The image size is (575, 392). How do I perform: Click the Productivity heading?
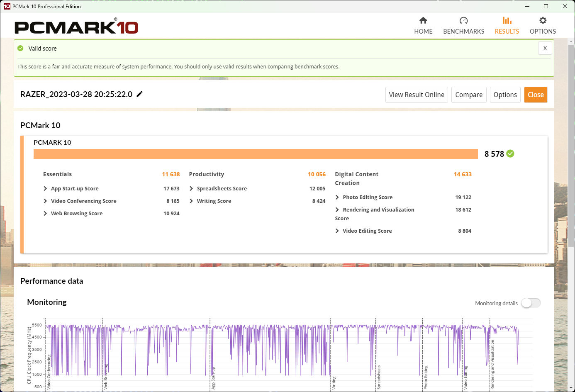tap(206, 174)
